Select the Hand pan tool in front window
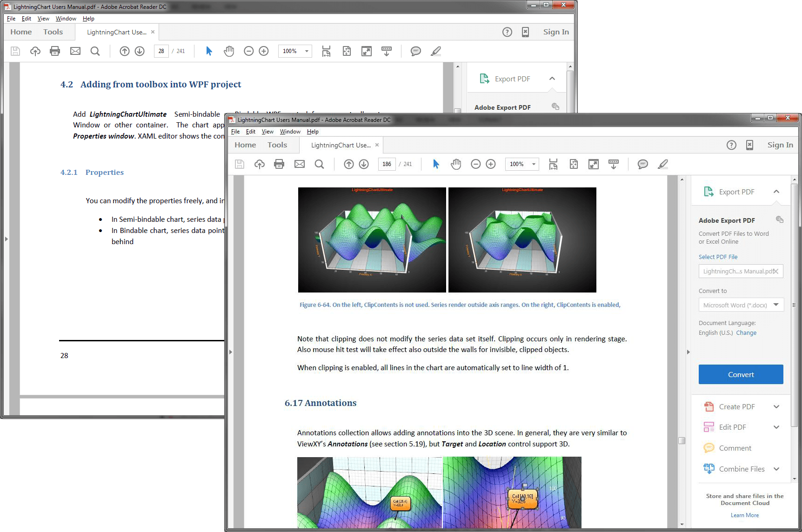 coord(456,164)
